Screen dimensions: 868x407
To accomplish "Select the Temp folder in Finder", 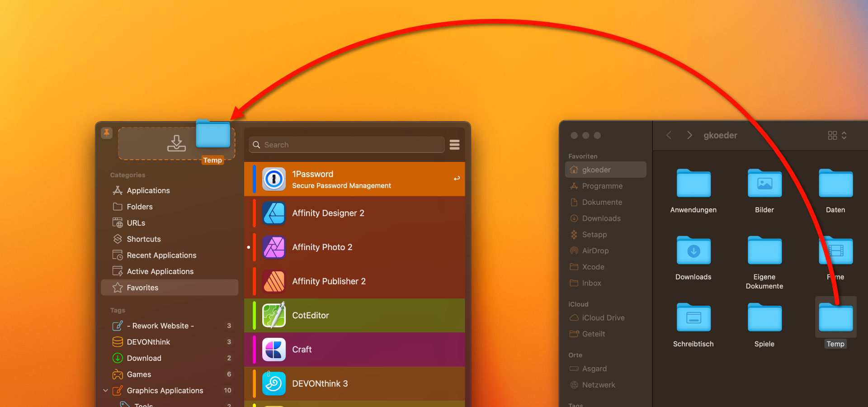I will click(835, 317).
